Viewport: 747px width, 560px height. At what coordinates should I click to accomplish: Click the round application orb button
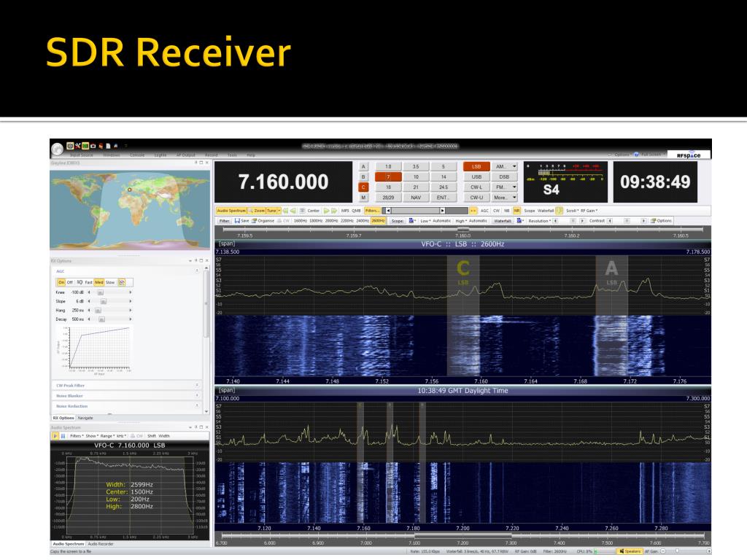coord(57,149)
